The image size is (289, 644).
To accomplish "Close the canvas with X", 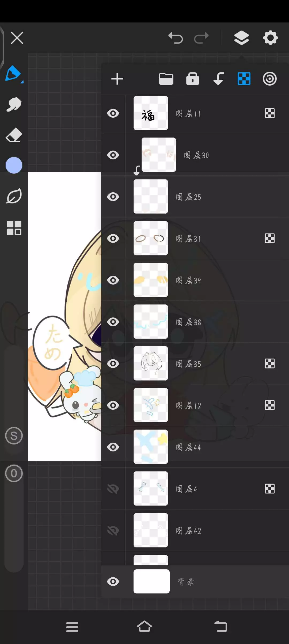I will pos(17,38).
